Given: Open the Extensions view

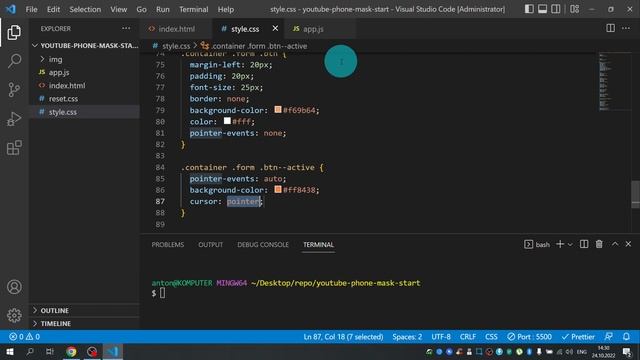Looking at the screenshot, I should coord(14,148).
